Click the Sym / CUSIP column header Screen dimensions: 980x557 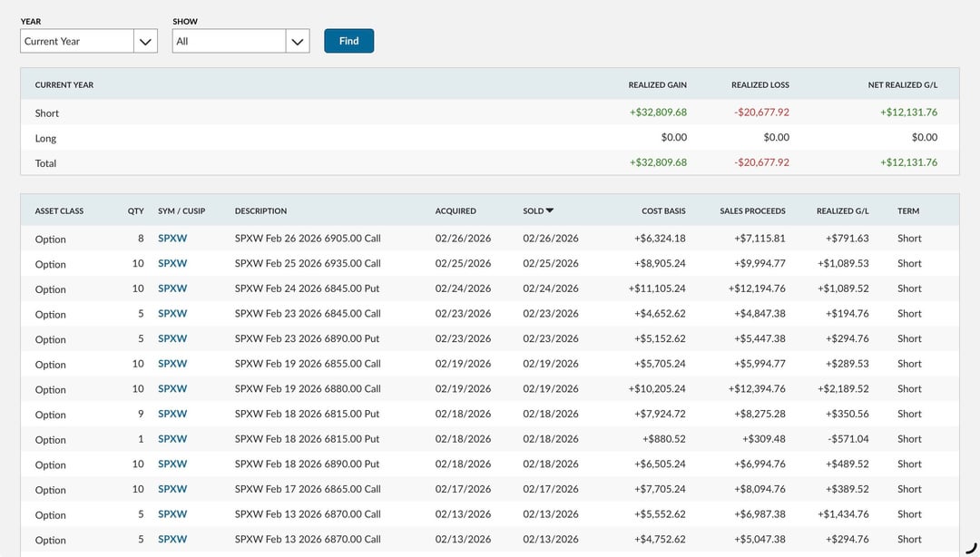(x=181, y=211)
